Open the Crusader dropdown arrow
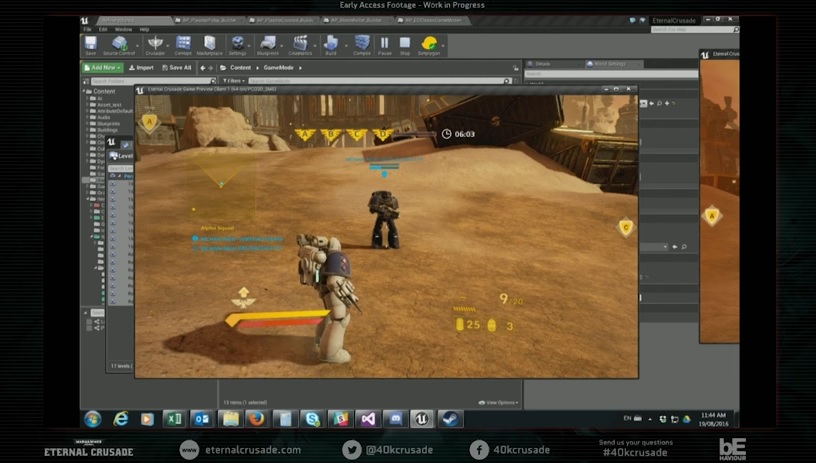 [168, 46]
